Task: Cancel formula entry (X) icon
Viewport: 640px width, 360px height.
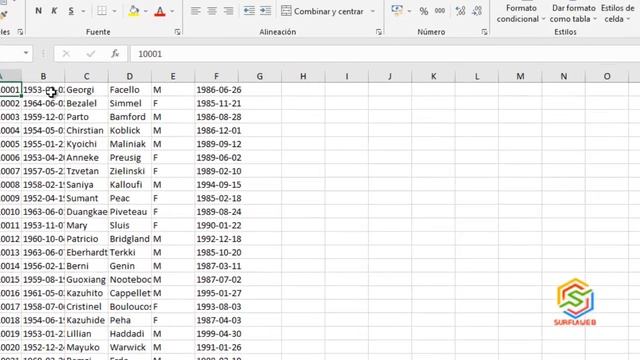Action: 66,54
